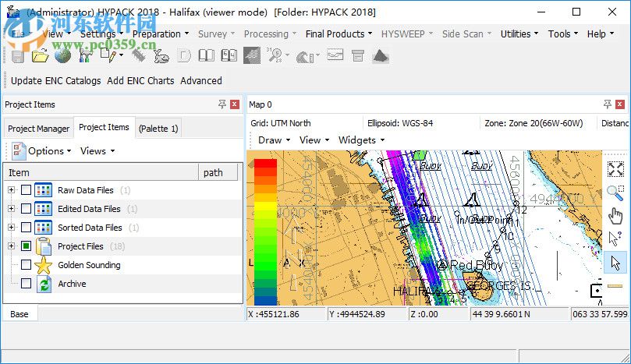Pin the Map 0 panel
Screen dimensions: 631x364
click(608, 104)
